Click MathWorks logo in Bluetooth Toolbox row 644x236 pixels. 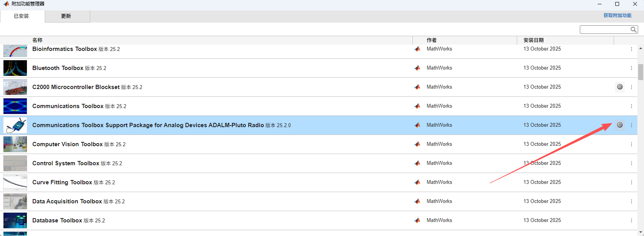418,68
